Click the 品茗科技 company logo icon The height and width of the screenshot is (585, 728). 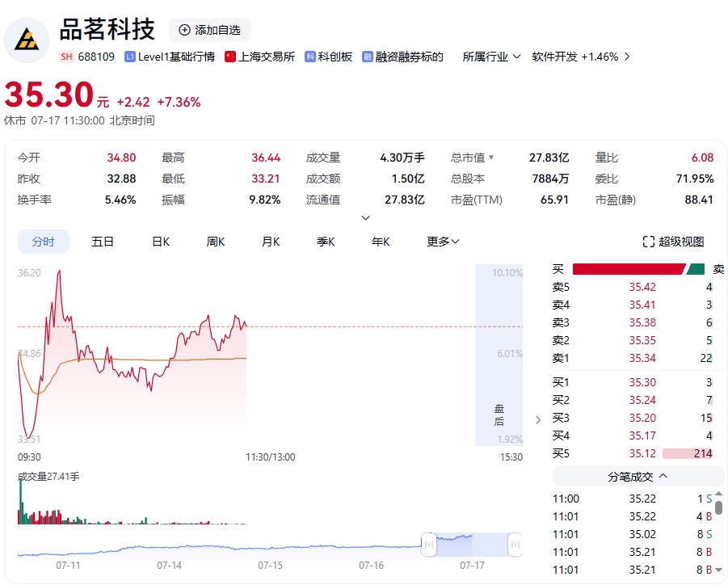click(27, 40)
